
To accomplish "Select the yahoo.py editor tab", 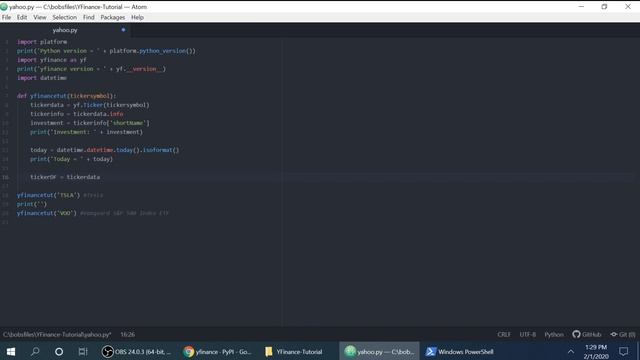I will 65,30.
